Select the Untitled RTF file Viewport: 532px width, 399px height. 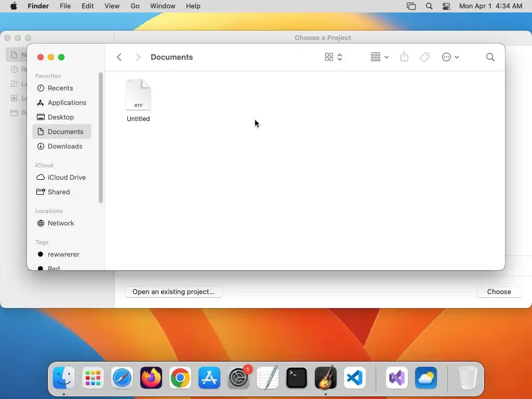tap(138, 100)
